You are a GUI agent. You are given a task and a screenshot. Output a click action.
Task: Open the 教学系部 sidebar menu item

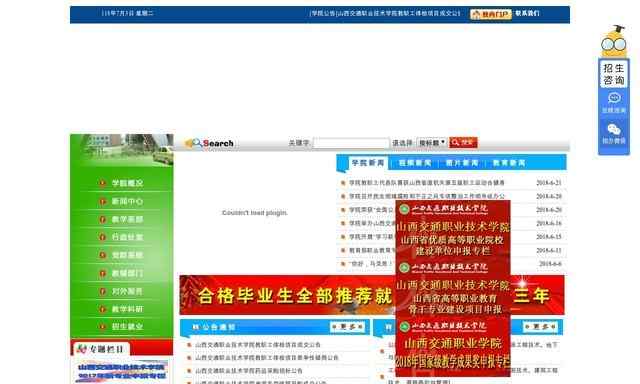127,219
